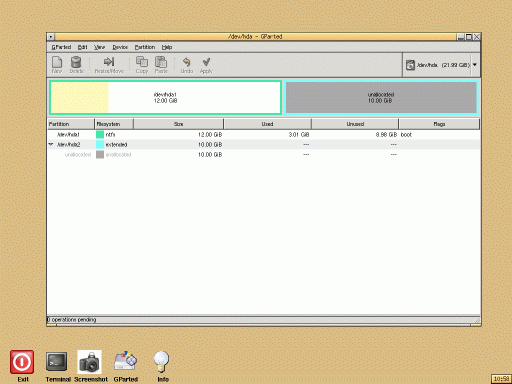
Task: Maximize the GParted window
Action: tap(469, 37)
